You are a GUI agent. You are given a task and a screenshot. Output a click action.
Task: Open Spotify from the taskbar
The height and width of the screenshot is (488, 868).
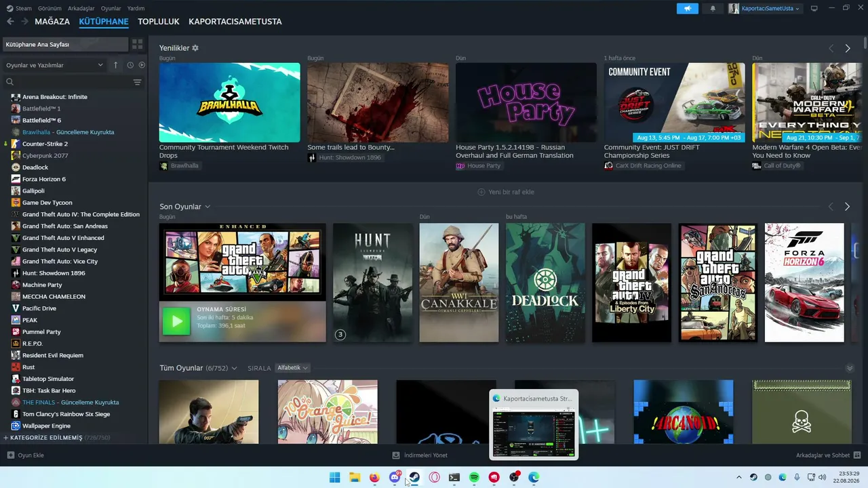pyautogui.click(x=474, y=477)
